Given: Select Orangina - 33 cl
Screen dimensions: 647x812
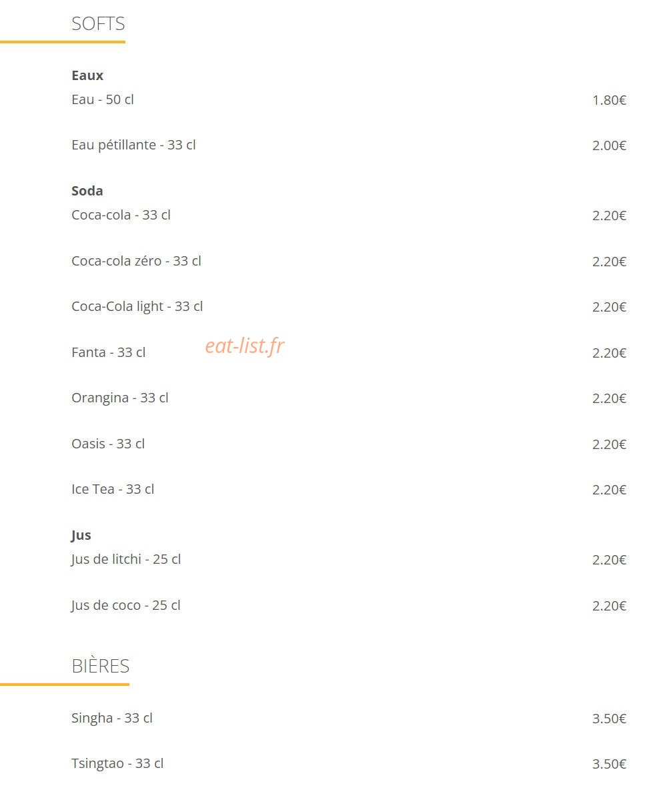Looking at the screenshot, I should [120, 398].
